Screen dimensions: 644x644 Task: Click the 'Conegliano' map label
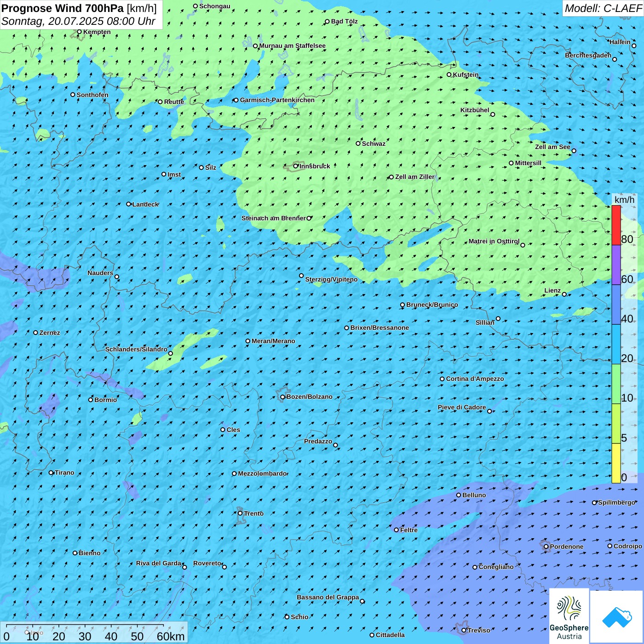496,567
